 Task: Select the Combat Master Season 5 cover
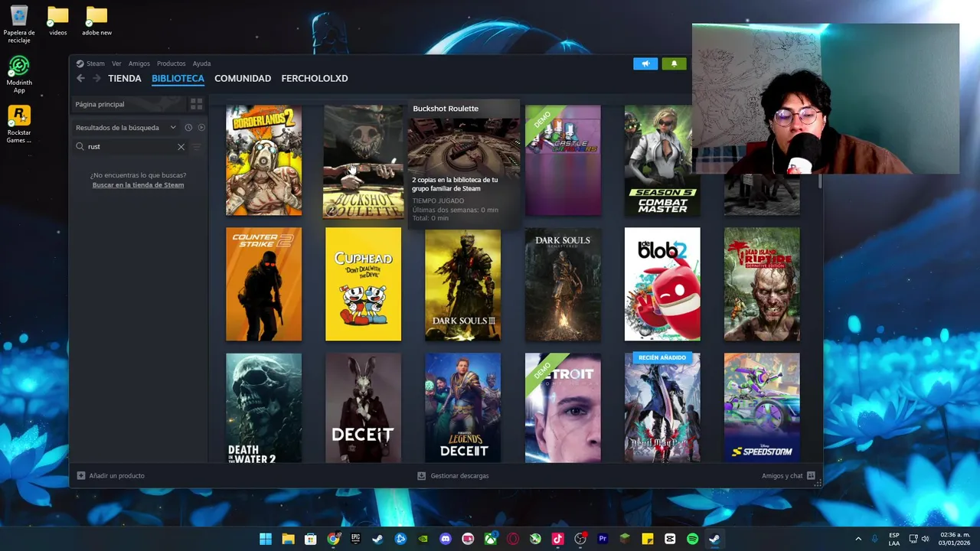tap(662, 161)
